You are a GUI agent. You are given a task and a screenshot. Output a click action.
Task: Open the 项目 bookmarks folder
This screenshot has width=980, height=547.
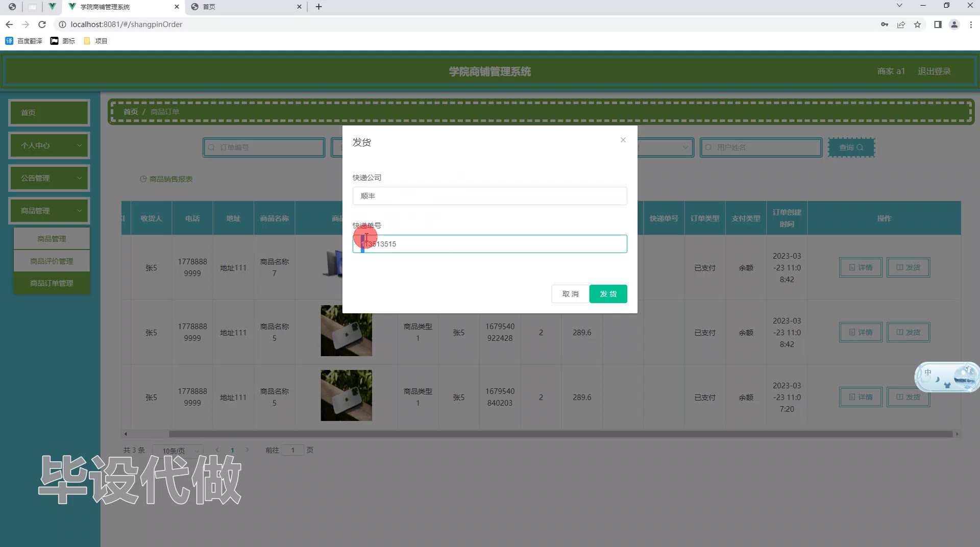tap(95, 41)
